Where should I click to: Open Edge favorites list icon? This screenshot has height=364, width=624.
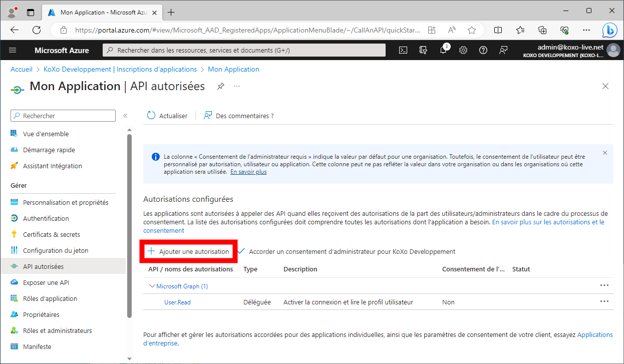520,30
